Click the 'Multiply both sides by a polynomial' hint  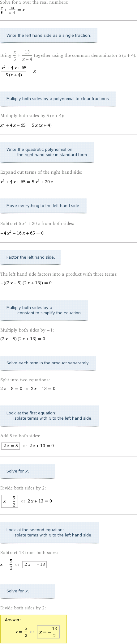(x=58, y=99)
